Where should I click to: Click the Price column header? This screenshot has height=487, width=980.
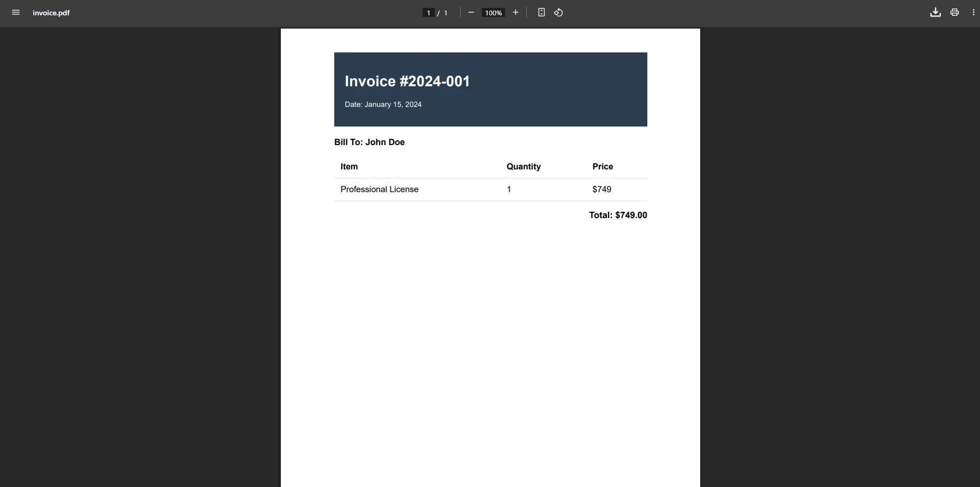point(602,166)
